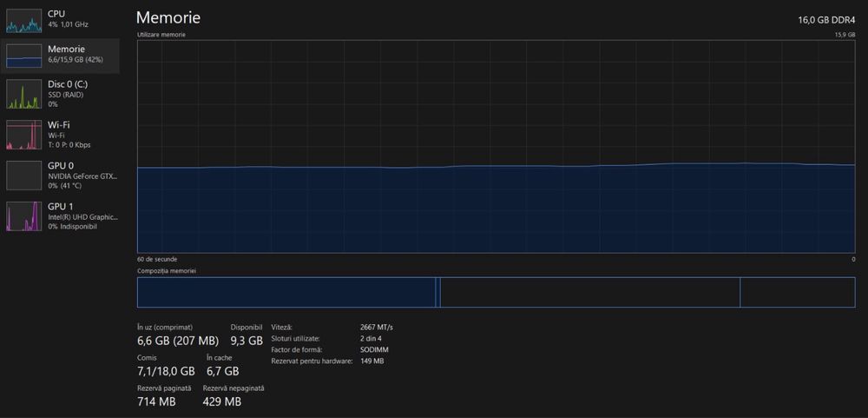Click the standby segment of memory composition bar
Viewport: 868px width, 418px height.
click(590, 292)
